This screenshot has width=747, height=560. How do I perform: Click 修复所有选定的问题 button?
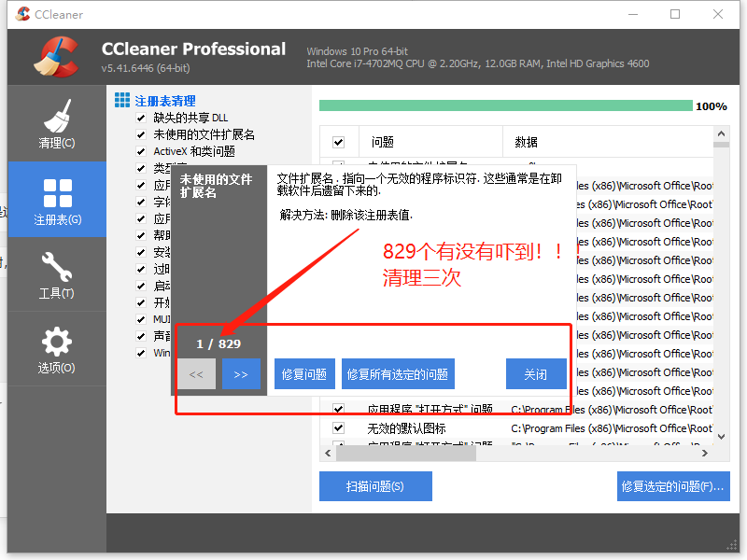pos(398,374)
